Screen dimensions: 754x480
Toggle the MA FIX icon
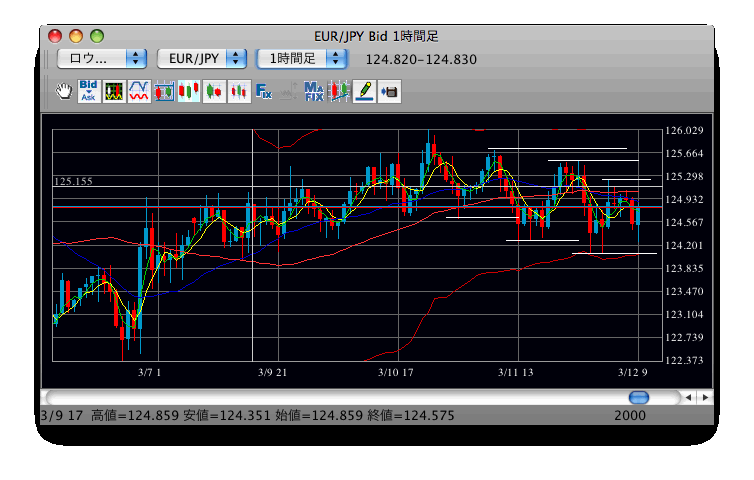click(314, 91)
